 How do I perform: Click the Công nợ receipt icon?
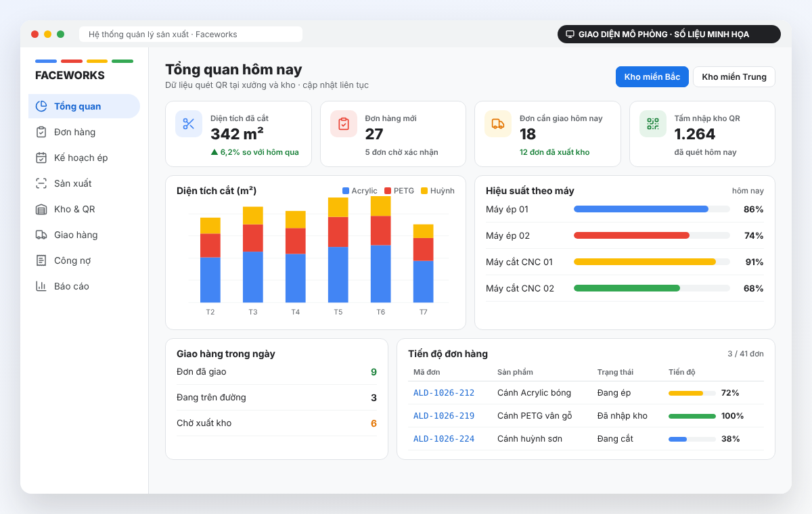point(41,260)
